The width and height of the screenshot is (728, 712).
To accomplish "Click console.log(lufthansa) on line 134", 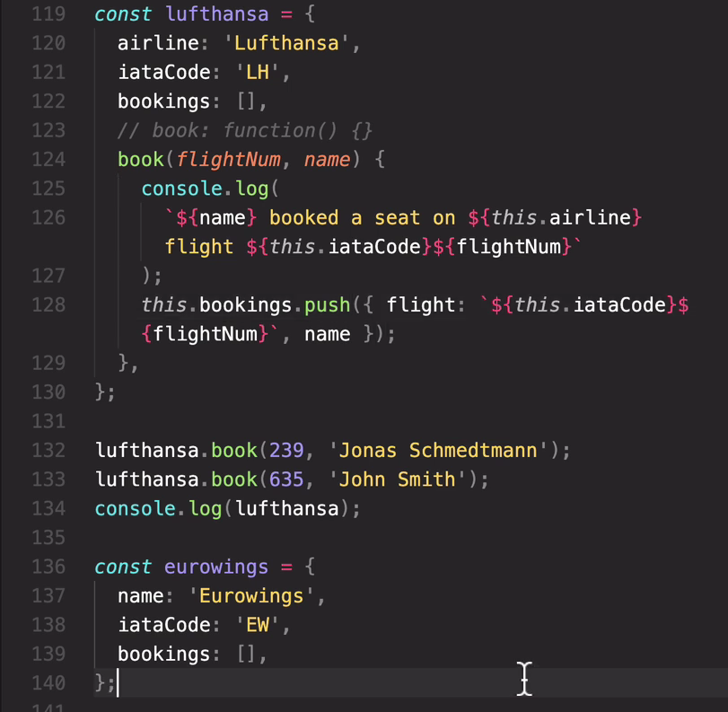I will tap(227, 508).
